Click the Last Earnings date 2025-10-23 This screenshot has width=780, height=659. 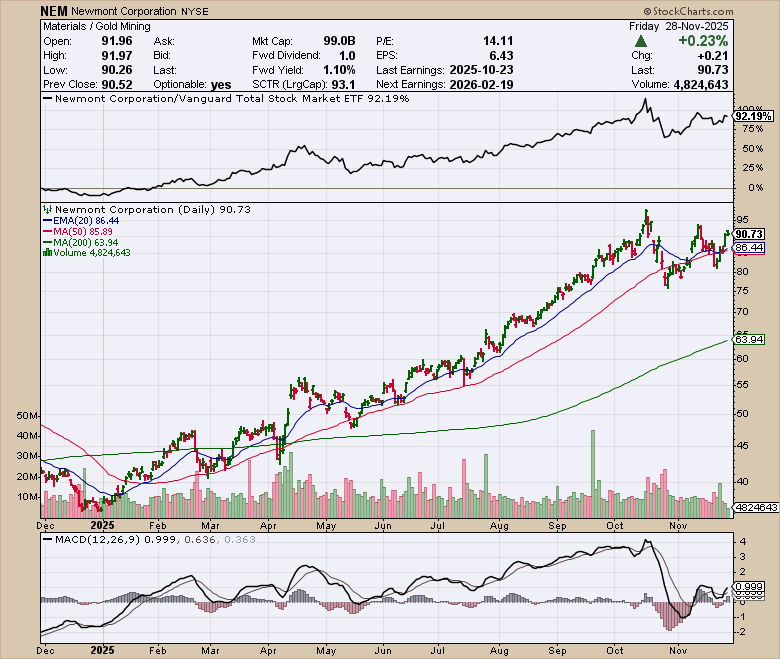pyautogui.click(x=481, y=70)
